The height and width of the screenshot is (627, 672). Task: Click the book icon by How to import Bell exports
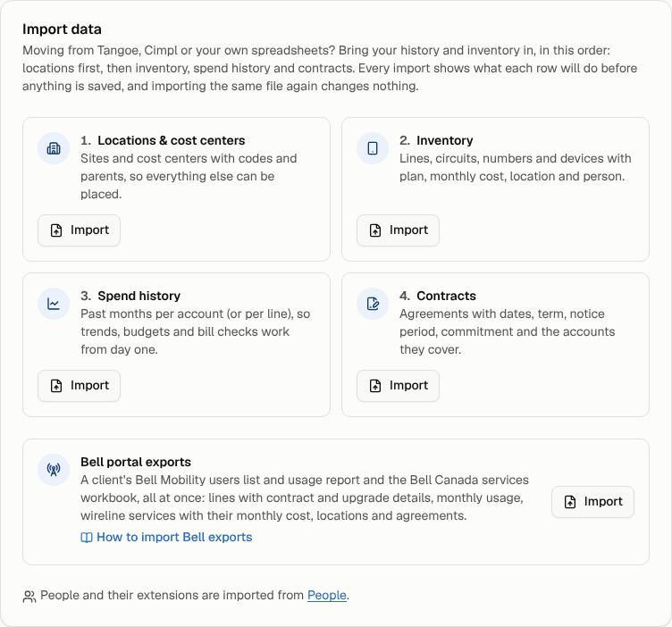(87, 538)
